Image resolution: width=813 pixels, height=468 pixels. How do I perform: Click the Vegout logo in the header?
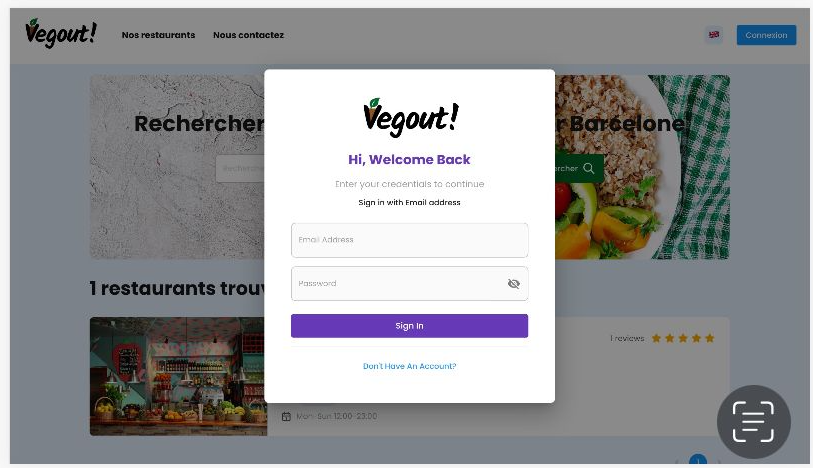click(x=61, y=33)
